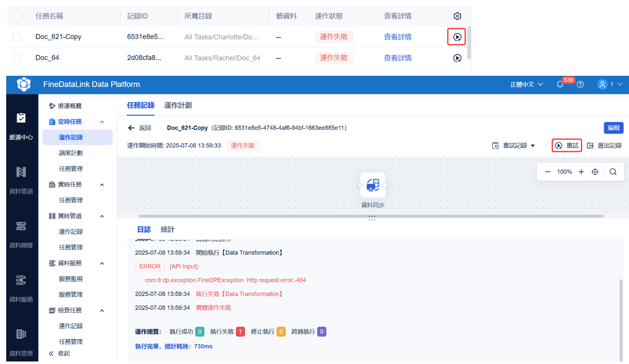Tick the checkbox for Doc_64
This screenshot has width=629, height=364.
click(x=17, y=58)
